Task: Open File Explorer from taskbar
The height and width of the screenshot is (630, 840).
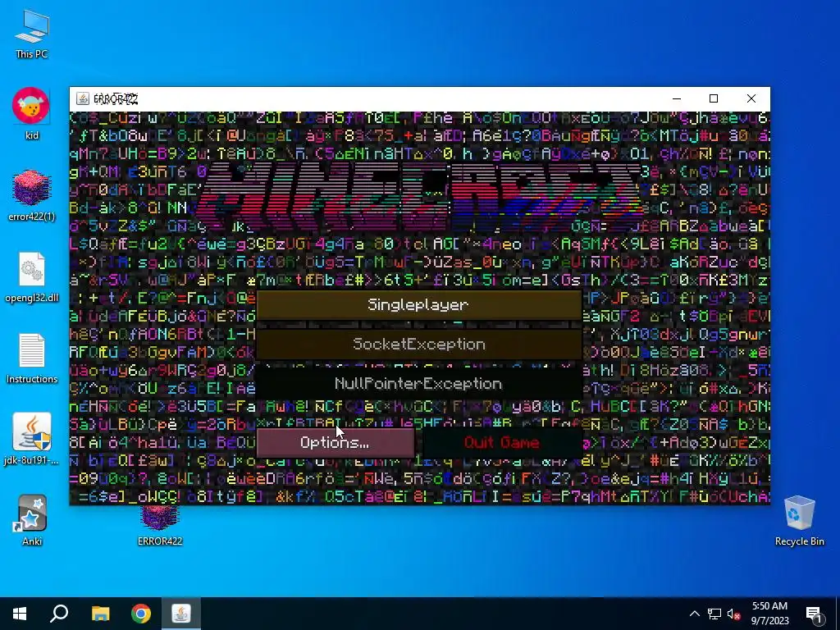Action: [100, 614]
